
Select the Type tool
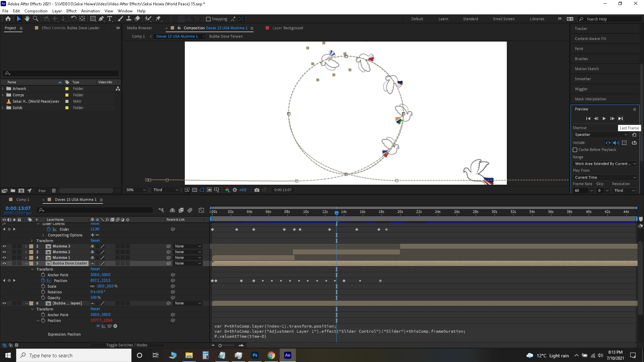110,19
